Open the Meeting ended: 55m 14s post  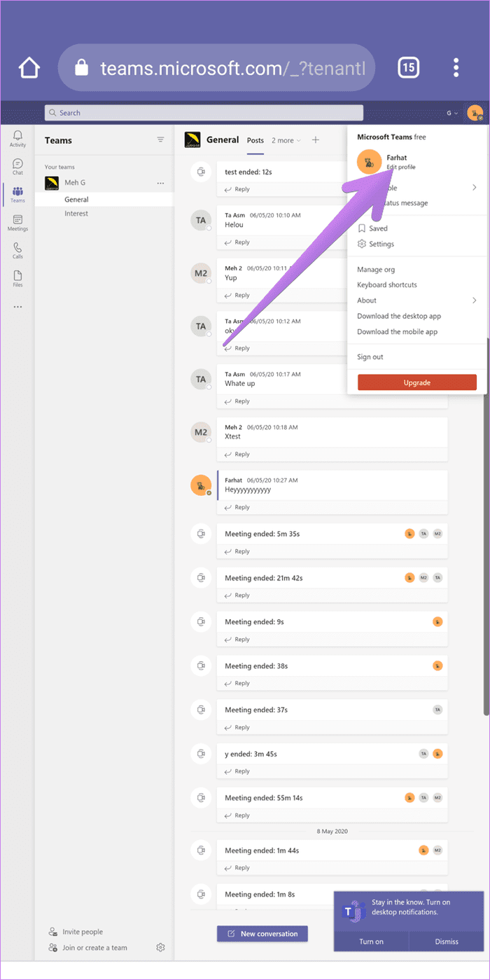[332, 798]
